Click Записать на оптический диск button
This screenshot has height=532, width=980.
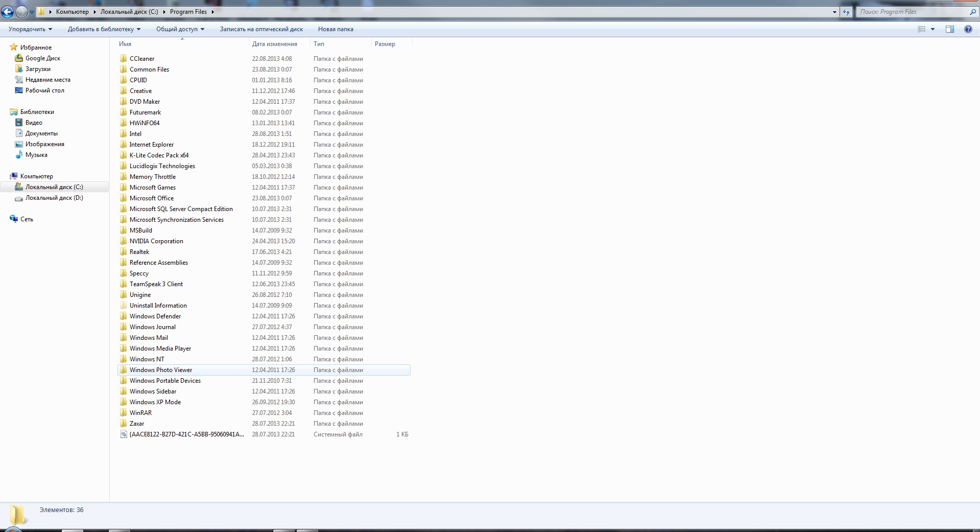261,29
